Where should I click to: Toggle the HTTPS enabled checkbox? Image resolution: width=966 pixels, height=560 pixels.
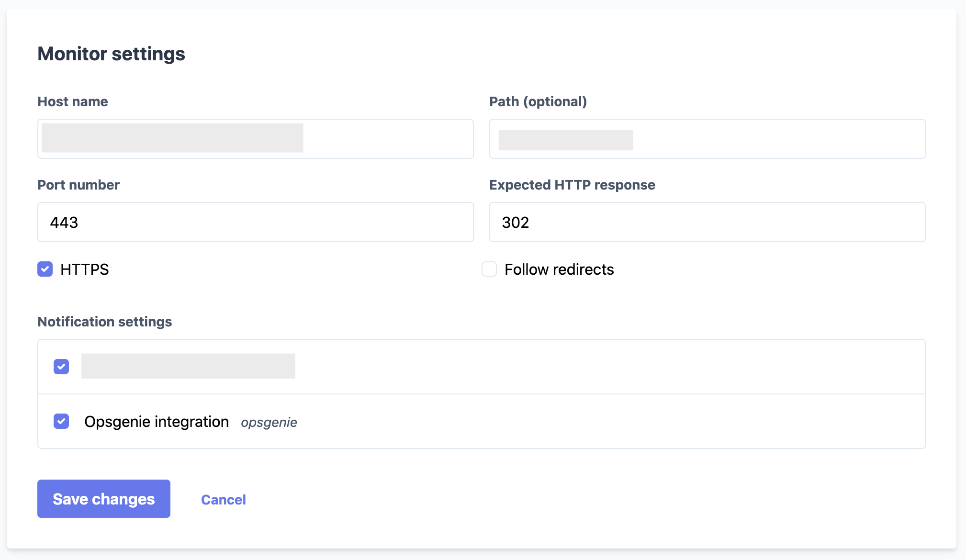point(45,269)
